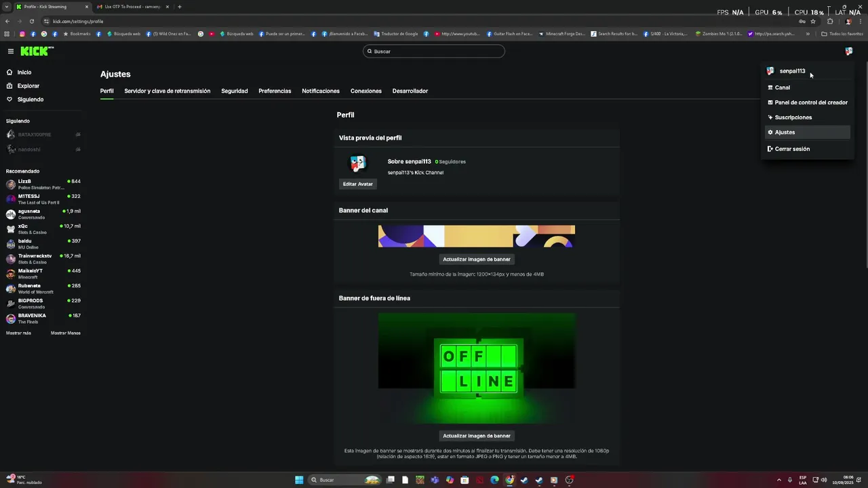Switch to Seguridad tab
Image resolution: width=868 pixels, height=488 pixels.
click(235, 91)
